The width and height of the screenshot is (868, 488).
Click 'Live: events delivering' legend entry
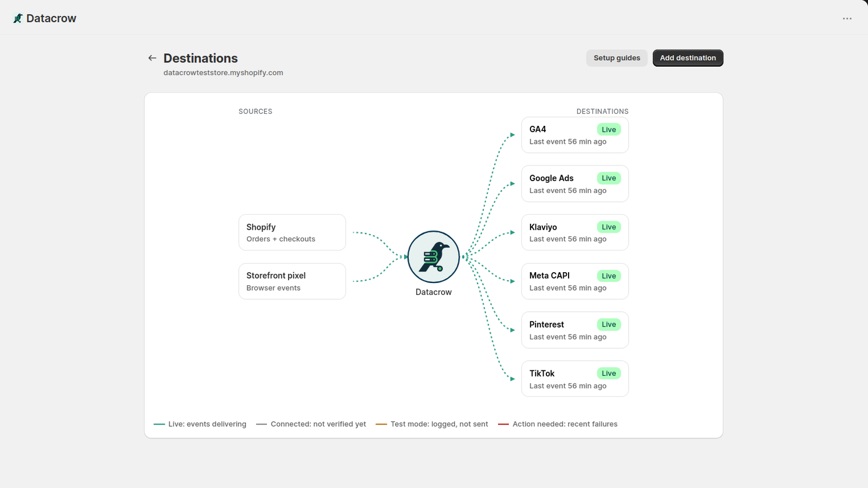point(200,424)
